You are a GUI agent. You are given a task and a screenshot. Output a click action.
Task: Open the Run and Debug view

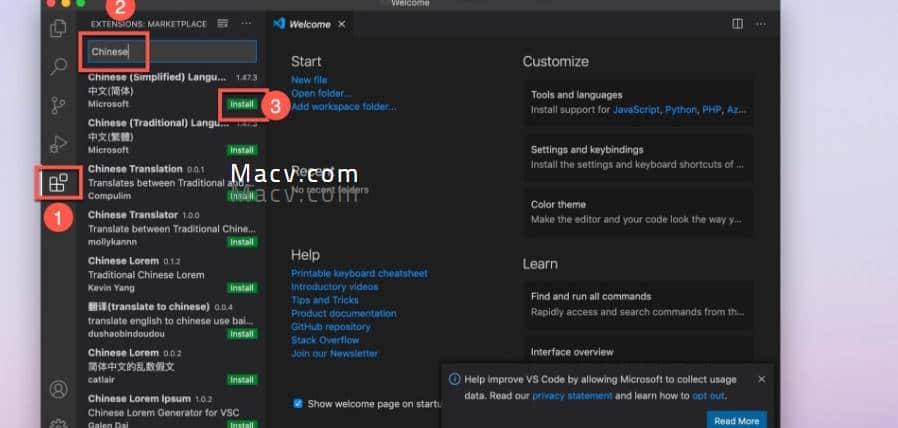coord(58,144)
